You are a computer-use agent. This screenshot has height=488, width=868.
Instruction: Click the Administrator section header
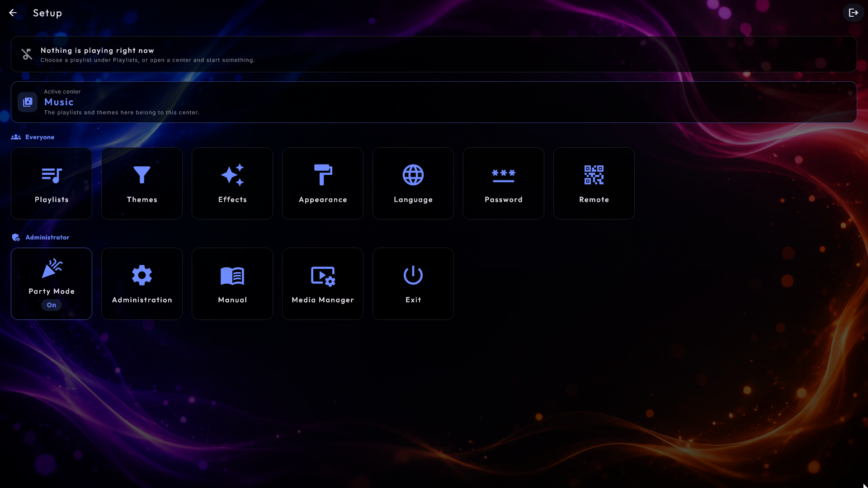40,237
